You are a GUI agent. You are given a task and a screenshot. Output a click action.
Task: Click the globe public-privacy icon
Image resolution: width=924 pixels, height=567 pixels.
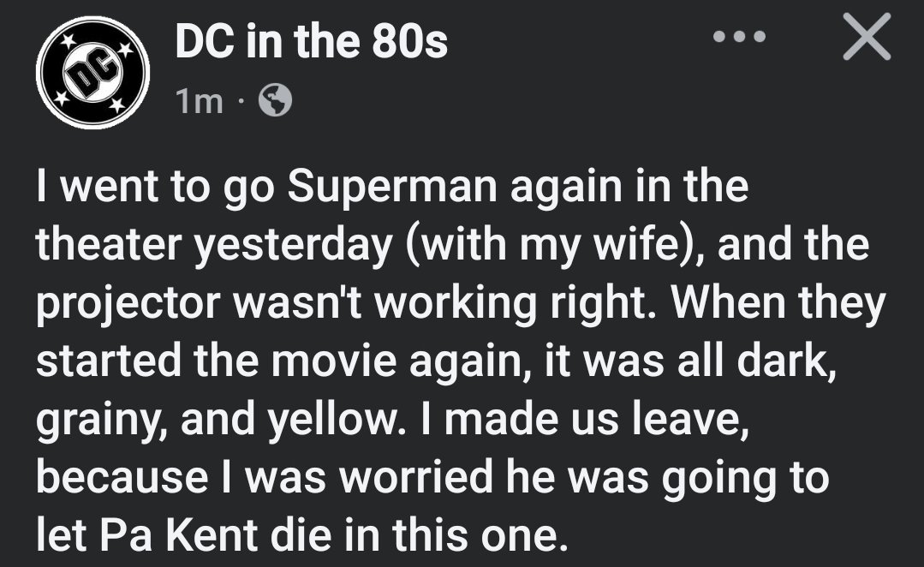point(276,102)
